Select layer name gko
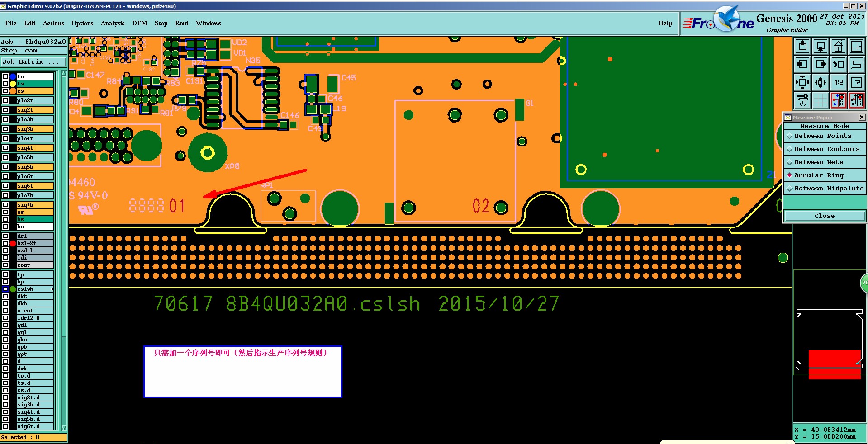 (x=35, y=340)
